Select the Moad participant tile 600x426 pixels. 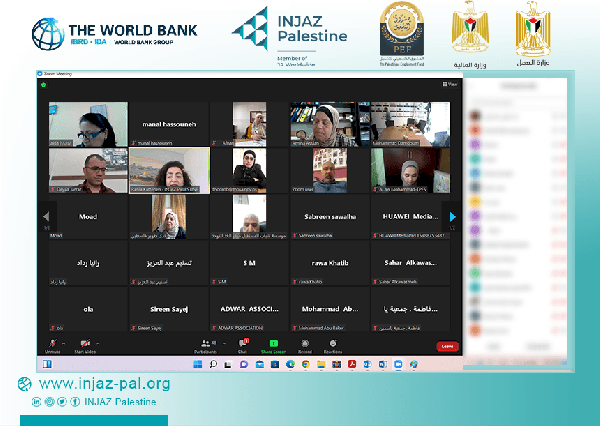tap(88, 217)
